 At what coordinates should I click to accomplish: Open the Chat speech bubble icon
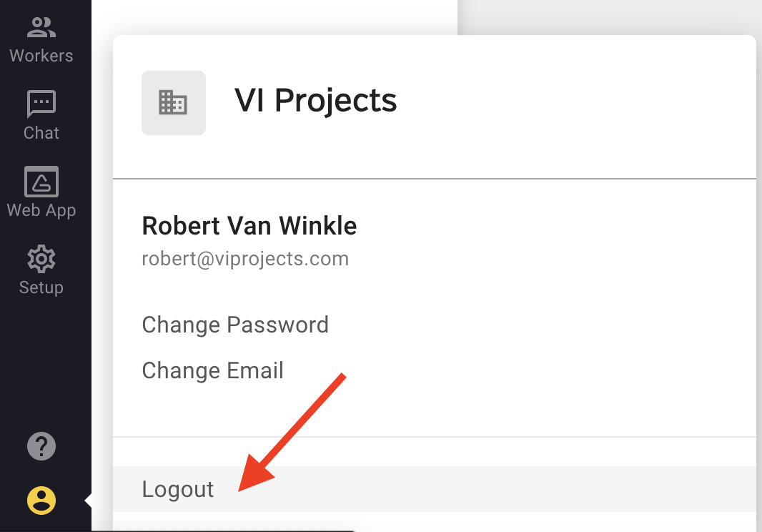click(41, 104)
